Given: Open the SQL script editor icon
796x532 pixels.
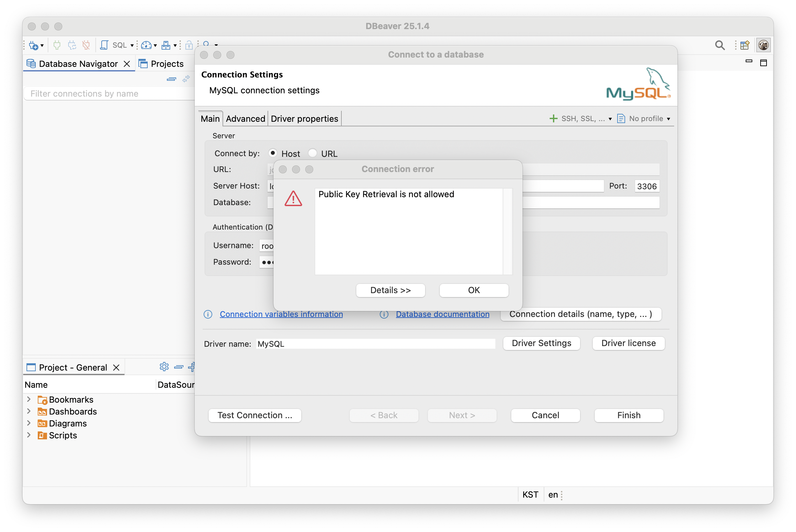Looking at the screenshot, I should [x=104, y=45].
